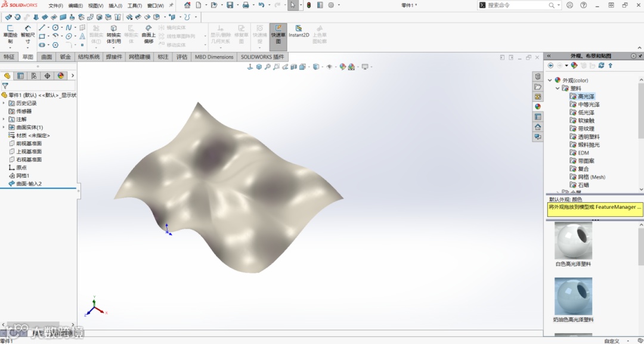Click the 搜索命令 search field
The width and height of the screenshot is (644, 344).
tap(518, 5)
